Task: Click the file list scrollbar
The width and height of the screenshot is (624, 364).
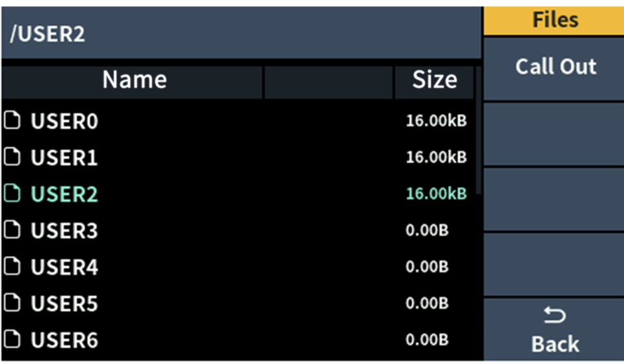Action: (479, 131)
